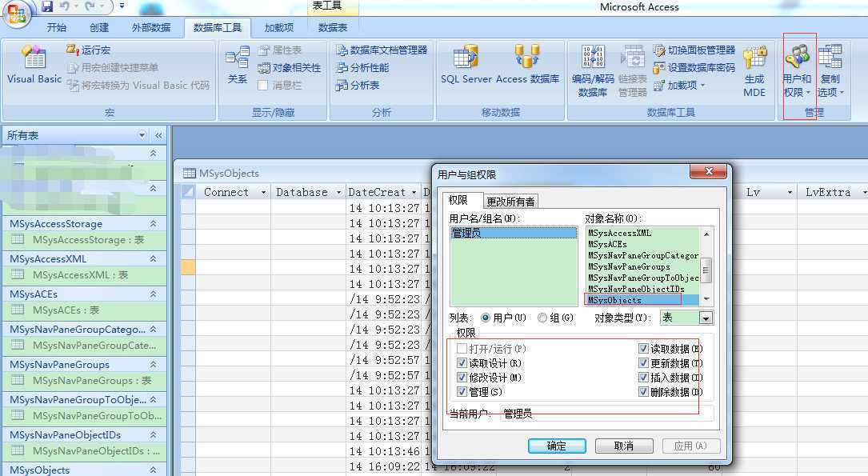The width and height of the screenshot is (868, 476).
Task: Toggle 打开/运行 permission checkbox
Action: coord(462,349)
